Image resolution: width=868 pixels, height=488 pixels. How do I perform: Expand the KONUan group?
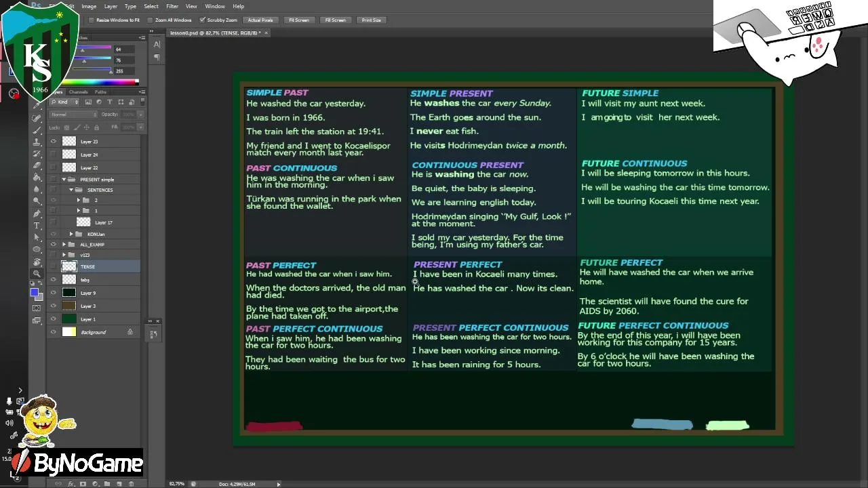pos(71,235)
